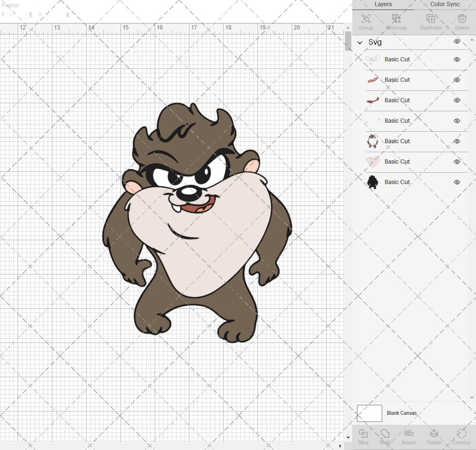Collapse the Svg group
The image size is (476, 450).
click(x=360, y=42)
